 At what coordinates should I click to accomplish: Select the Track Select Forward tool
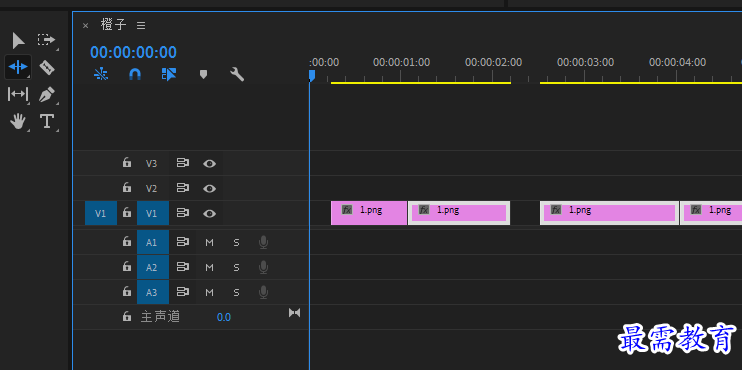46,40
